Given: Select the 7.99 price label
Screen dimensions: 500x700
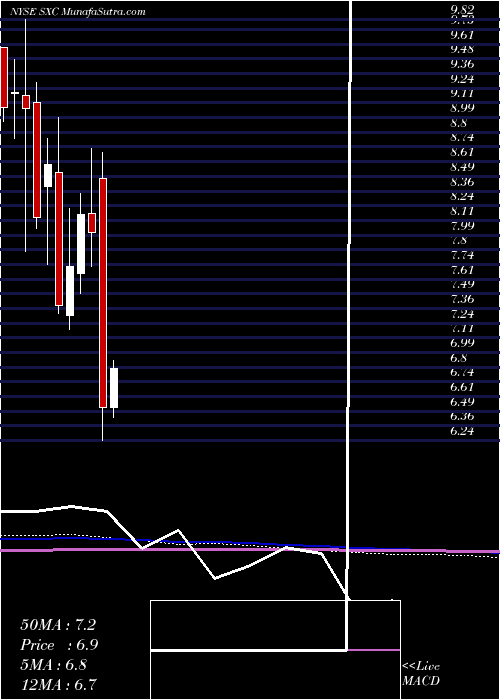Looking at the screenshot, I should pyautogui.click(x=462, y=226).
